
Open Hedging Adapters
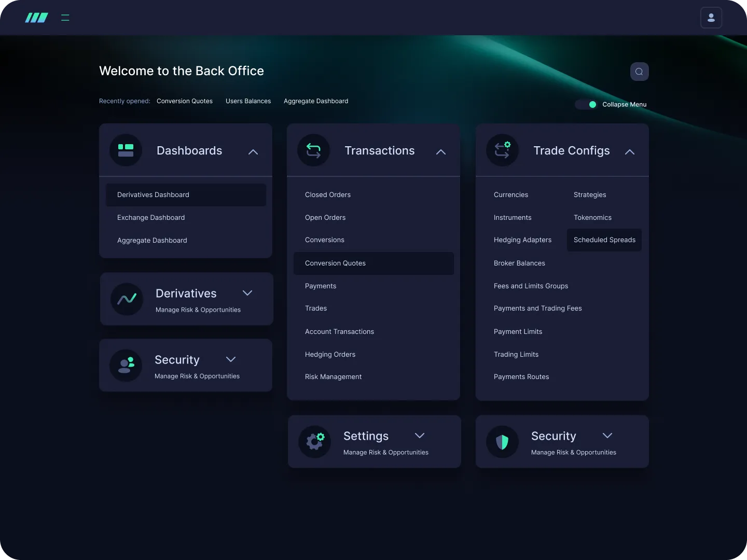(x=522, y=240)
